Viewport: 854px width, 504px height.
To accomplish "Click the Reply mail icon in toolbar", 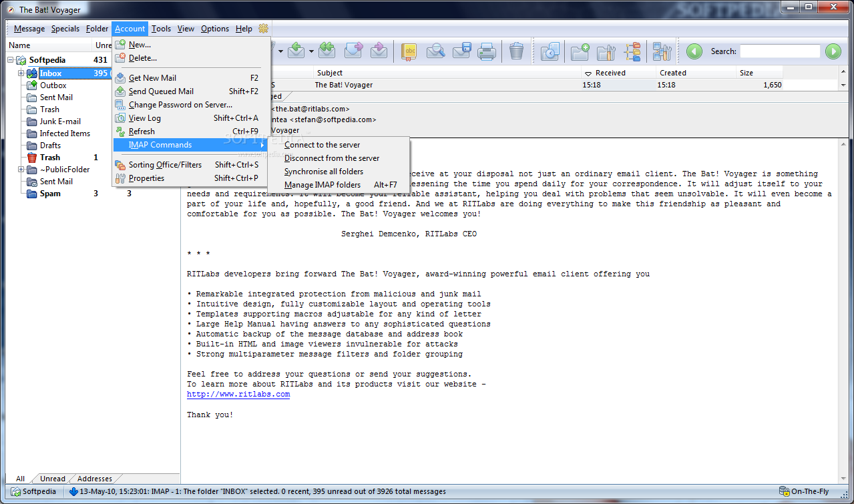I will [x=296, y=51].
